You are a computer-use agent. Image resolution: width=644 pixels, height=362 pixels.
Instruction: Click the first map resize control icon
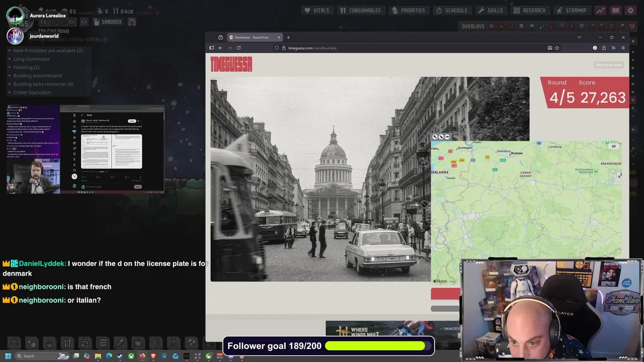tap(435, 137)
